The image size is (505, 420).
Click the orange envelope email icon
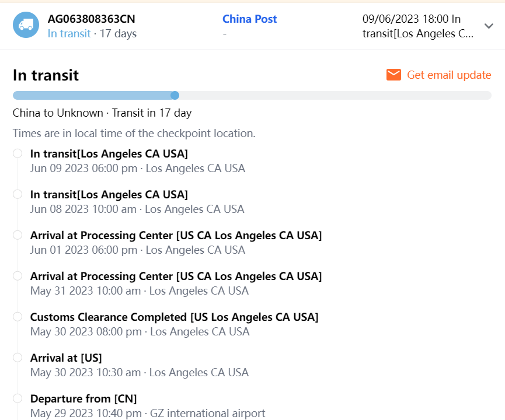point(394,75)
